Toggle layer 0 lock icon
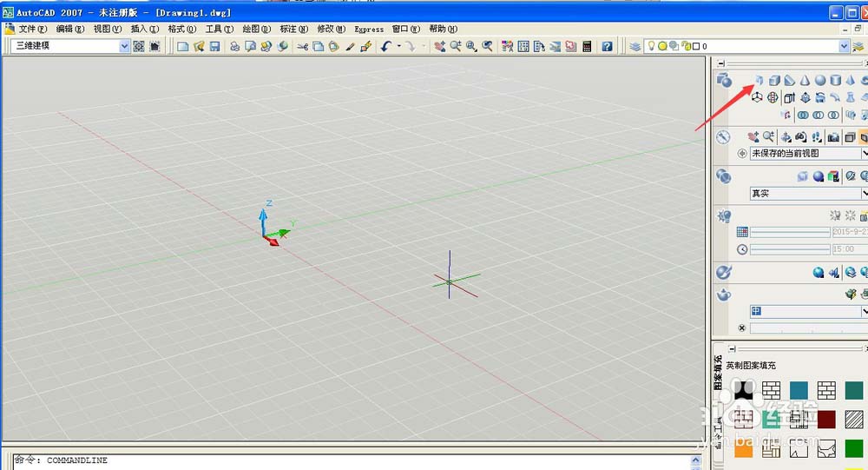Viewport: 868px width, 470px height. pyautogui.click(x=687, y=46)
